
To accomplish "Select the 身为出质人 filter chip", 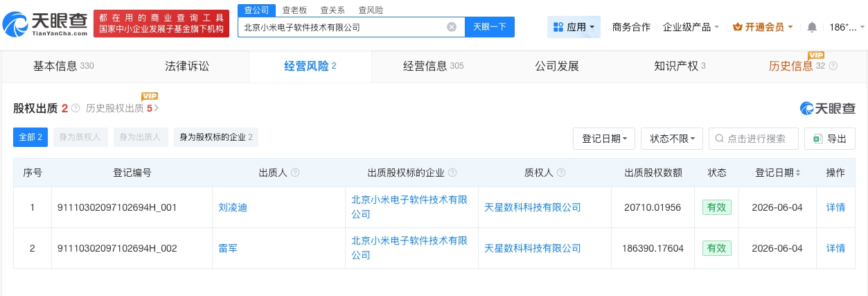I will point(141,137).
